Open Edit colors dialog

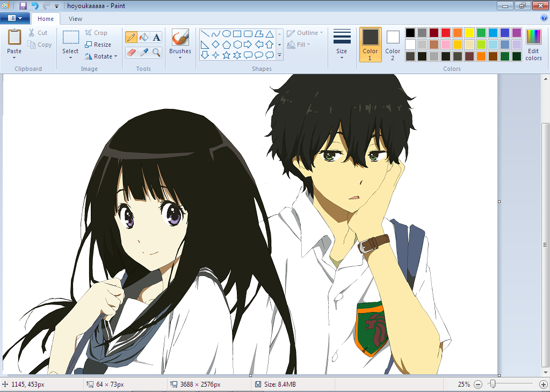click(533, 45)
